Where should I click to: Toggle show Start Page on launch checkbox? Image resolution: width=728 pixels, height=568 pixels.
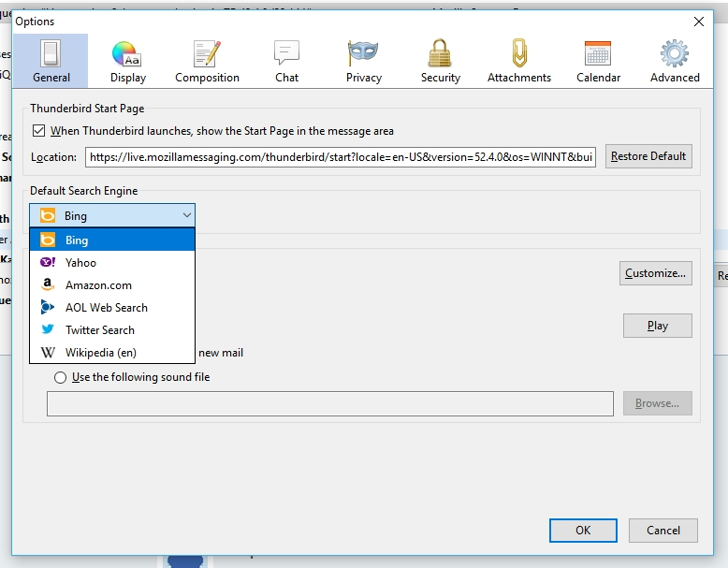tap(38, 130)
